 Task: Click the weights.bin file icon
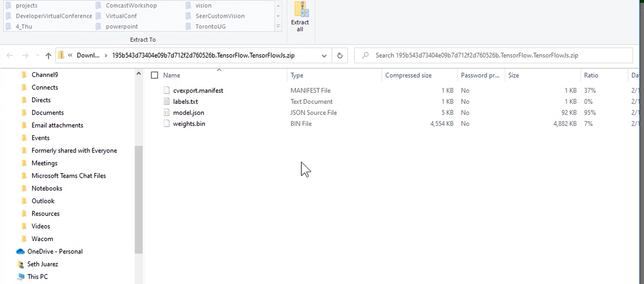[166, 124]
